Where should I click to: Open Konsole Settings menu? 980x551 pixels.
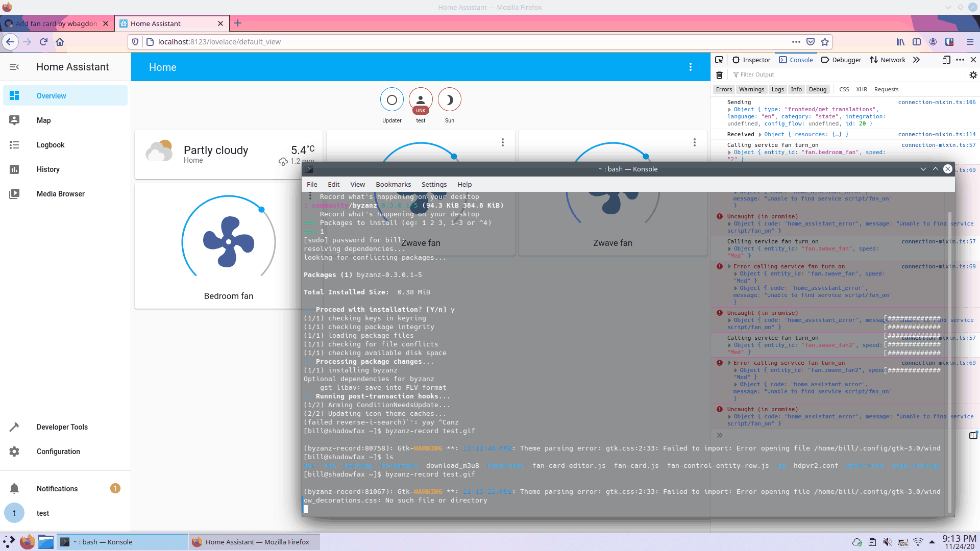tap(434, 185)
